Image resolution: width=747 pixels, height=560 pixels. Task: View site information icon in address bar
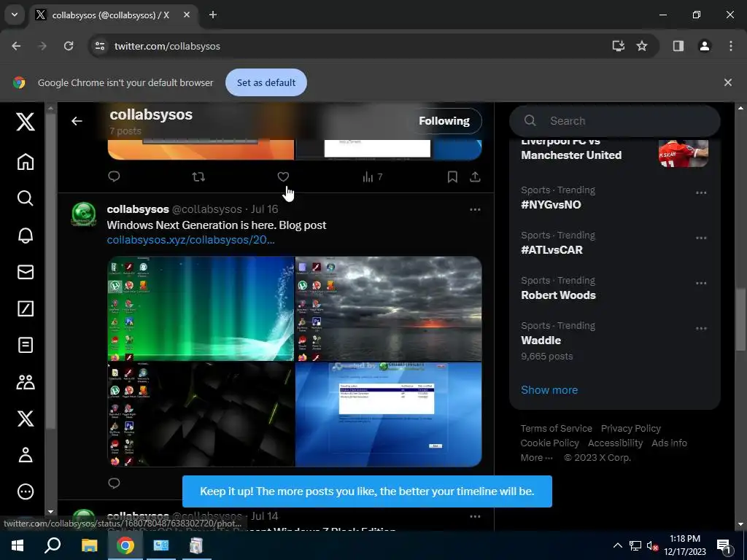(99, 46)
